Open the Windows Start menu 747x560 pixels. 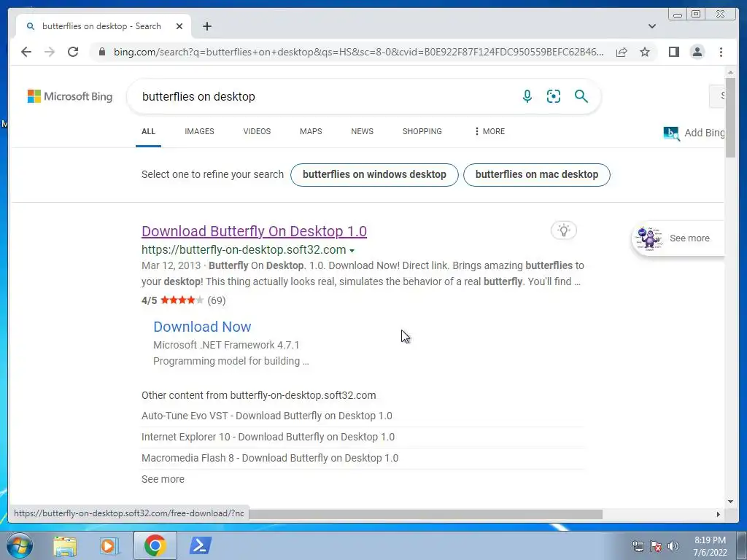20,545
